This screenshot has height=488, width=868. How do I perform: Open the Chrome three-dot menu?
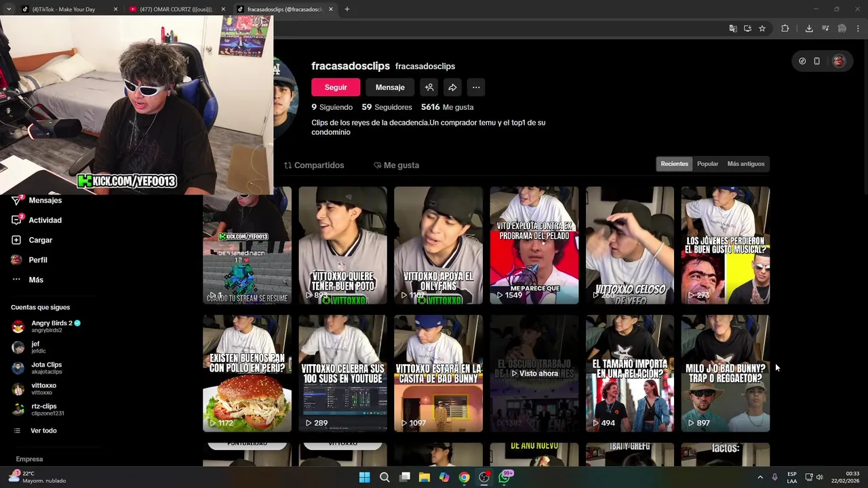coord(858,28)
